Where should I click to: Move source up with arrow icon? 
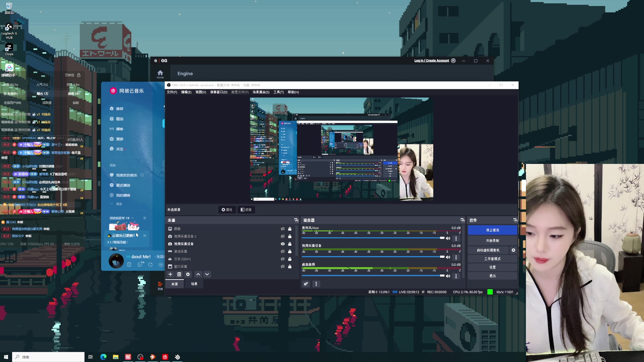click(x=198, y=275)
